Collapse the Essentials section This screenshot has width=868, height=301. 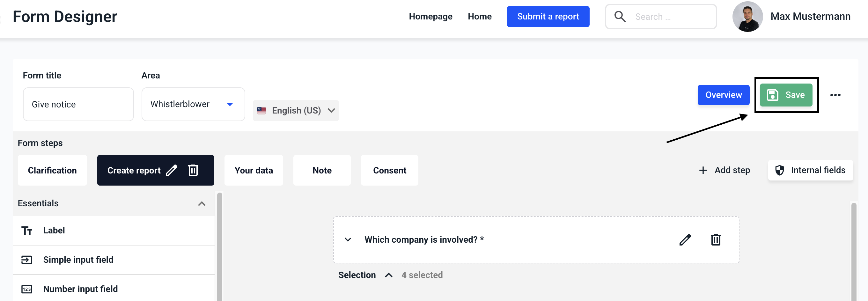pyautogui.click(x=202, y=203)
